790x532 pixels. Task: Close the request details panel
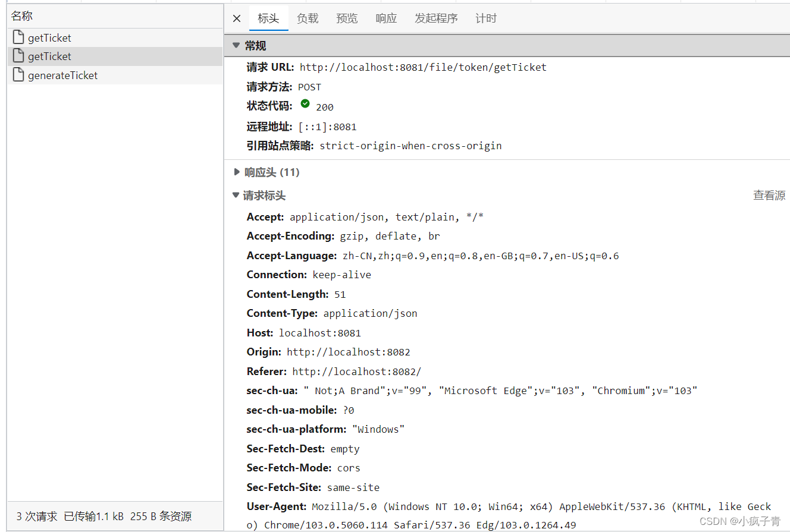[237, 18]
